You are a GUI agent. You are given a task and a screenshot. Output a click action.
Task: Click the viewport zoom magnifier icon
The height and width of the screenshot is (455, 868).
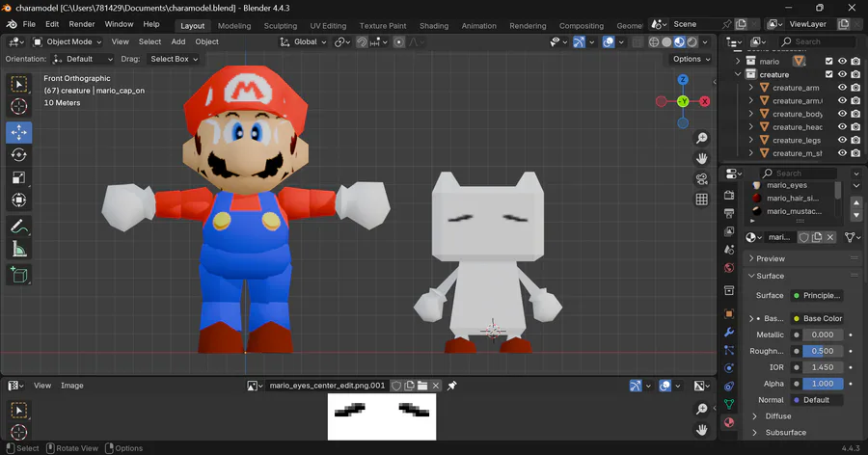[702, 138]
